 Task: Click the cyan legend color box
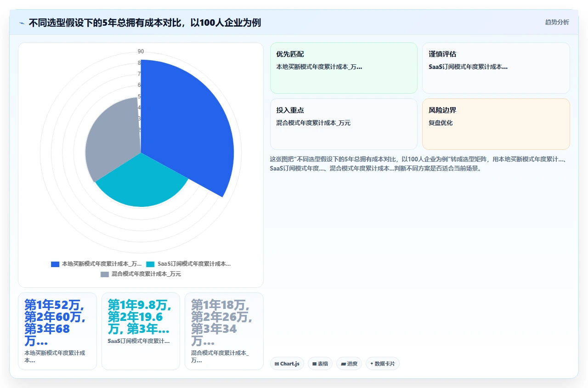click(x=151, y=264)
